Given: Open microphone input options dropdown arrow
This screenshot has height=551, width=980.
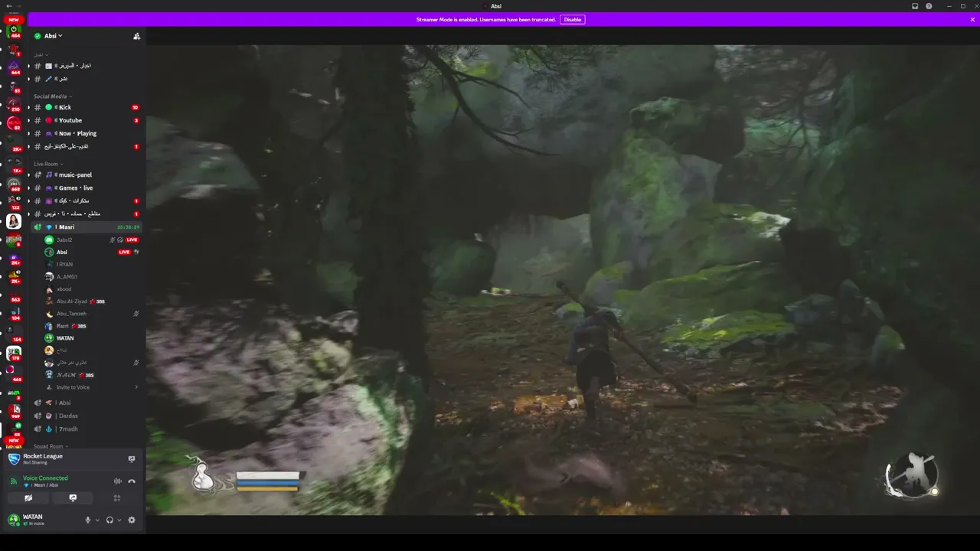Looking at the screenshot, I should tap(97, 520).
